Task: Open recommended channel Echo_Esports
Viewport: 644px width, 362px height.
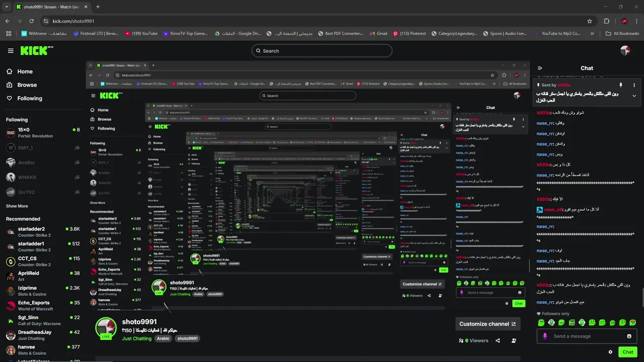Action: [x=43, y=306]
